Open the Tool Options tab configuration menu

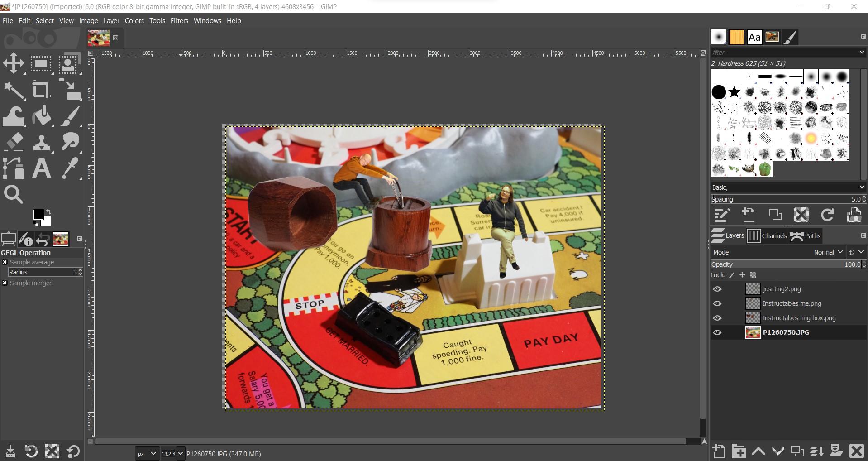click(x=80, y=239)
